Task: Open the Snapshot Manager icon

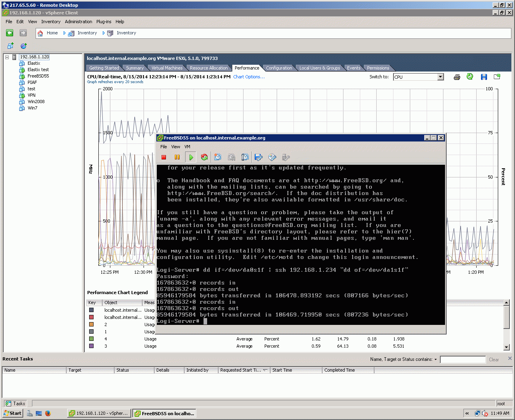Action: (245, 157)
